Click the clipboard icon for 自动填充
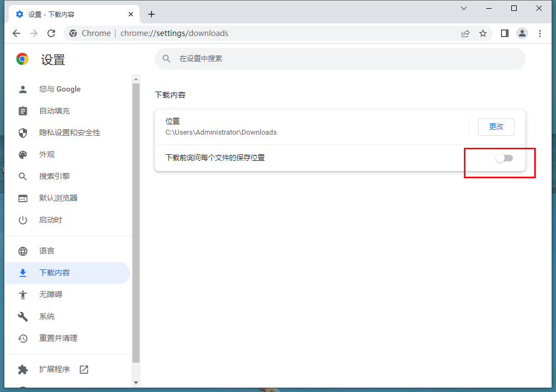The height and width of the screenshot is (392, 556). [x=23, y=111]
